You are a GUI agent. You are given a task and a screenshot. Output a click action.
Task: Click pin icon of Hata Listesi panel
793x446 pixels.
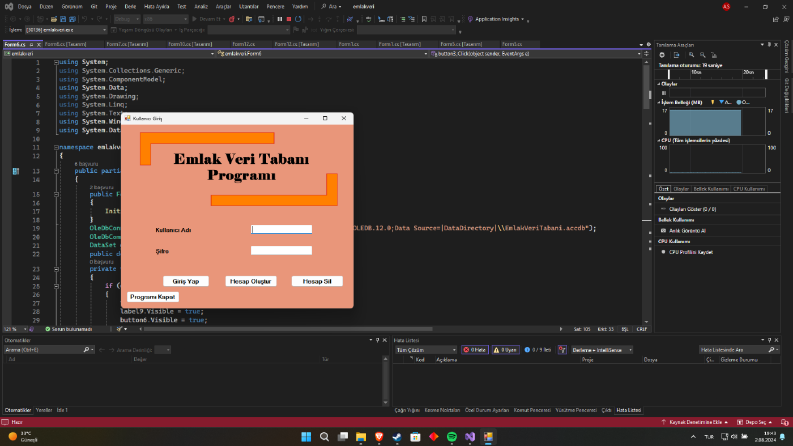[769, 340]
